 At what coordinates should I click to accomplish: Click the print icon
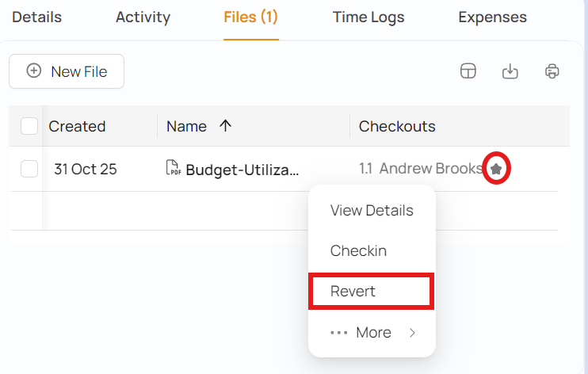(552, 71)
